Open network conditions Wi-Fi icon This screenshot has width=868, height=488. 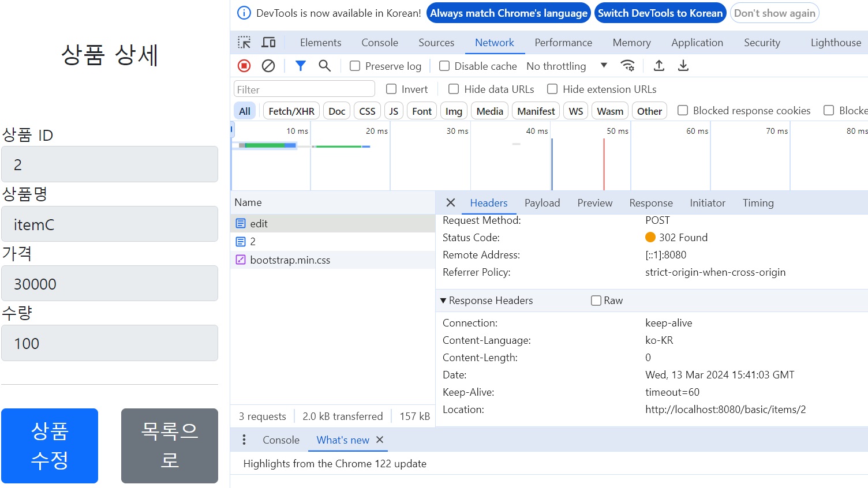pyautogui.click(x=627, y=66)
